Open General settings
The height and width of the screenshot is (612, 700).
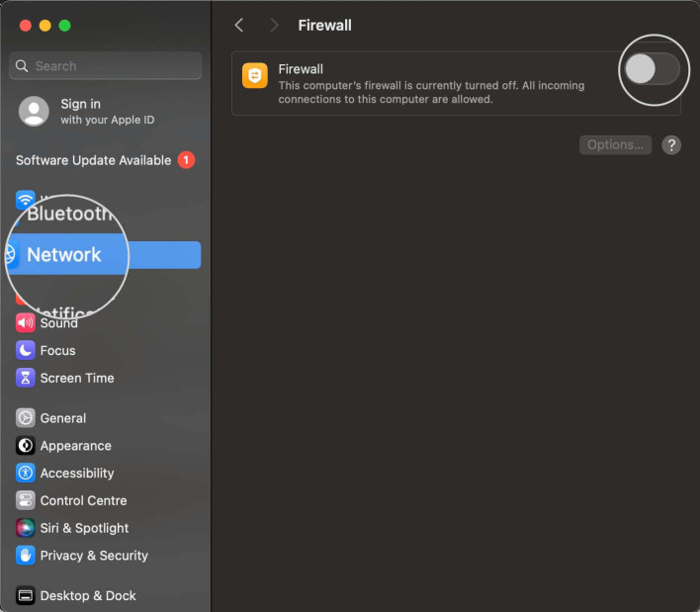[x=63, y=418]
